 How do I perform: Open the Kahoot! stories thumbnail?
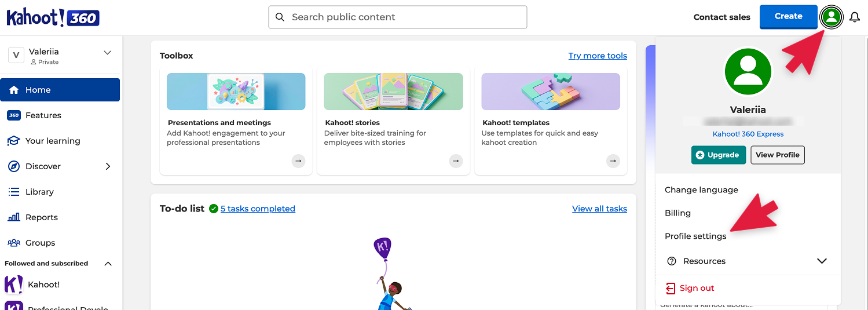tap(394, 92)
